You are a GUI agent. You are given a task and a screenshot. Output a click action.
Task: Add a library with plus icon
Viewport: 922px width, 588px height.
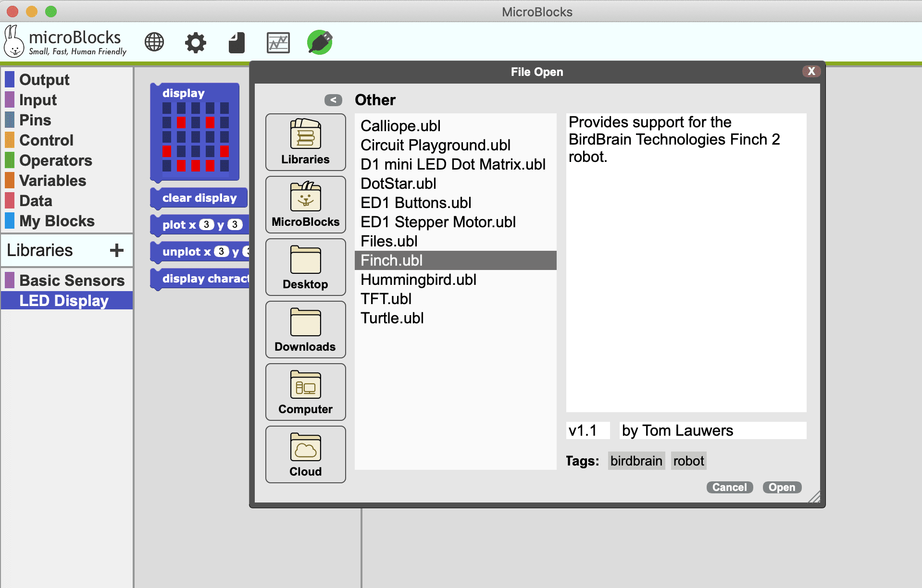pyautogui.click(x=117, y=250)
